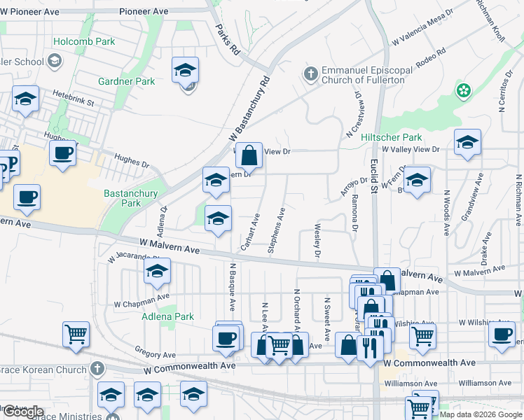Click the Emmanuel Episcopal Church cross icon

point(311,73)
